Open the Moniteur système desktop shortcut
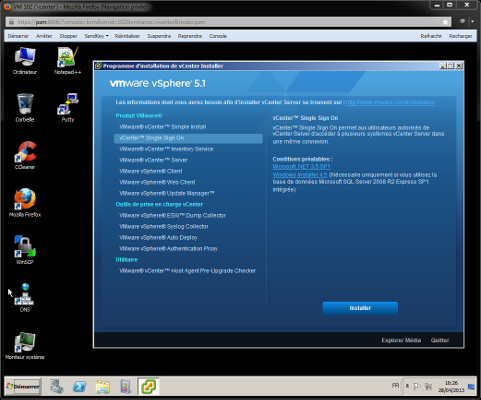481x400 pixels. (25, 346)
